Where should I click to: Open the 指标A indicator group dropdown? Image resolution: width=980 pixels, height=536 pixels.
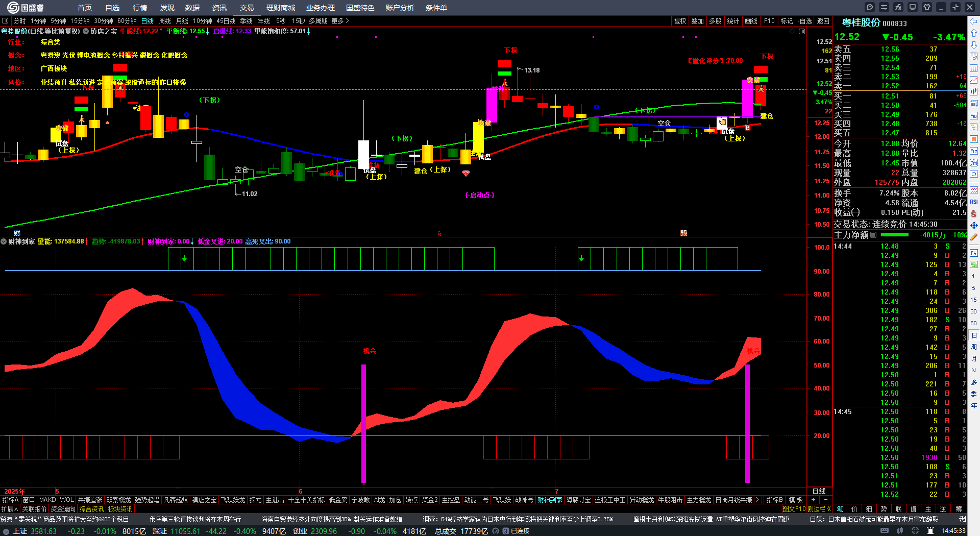[10, 500]
